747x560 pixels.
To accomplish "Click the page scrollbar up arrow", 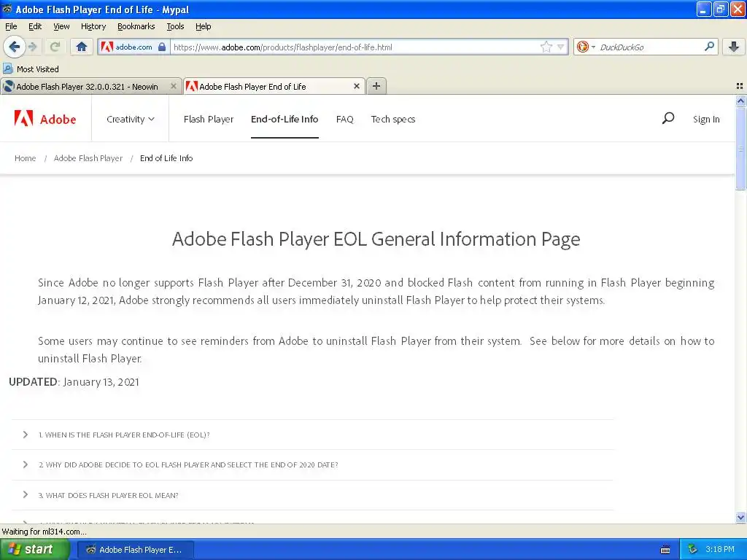I will click(x=740, y=101).
